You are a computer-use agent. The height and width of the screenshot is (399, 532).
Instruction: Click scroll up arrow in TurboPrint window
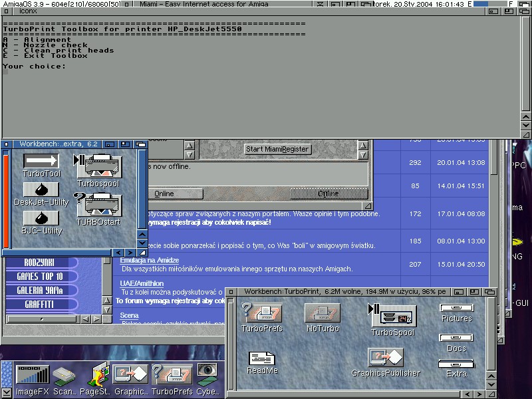[x=491, y=376]
